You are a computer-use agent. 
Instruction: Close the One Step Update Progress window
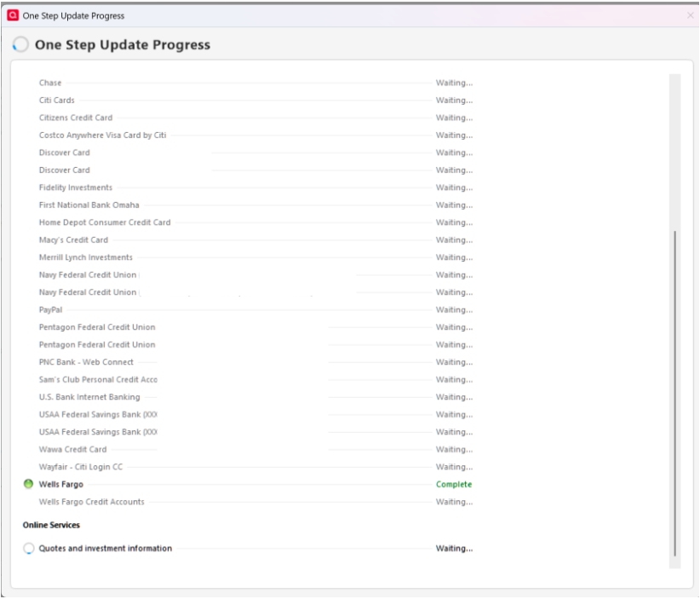(x=690, y=15)
